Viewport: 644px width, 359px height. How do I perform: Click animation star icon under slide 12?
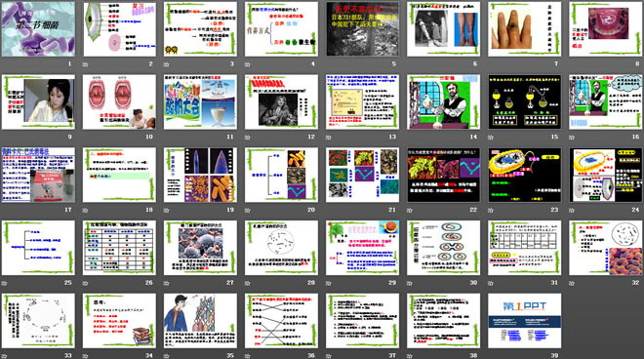point(248,138)
